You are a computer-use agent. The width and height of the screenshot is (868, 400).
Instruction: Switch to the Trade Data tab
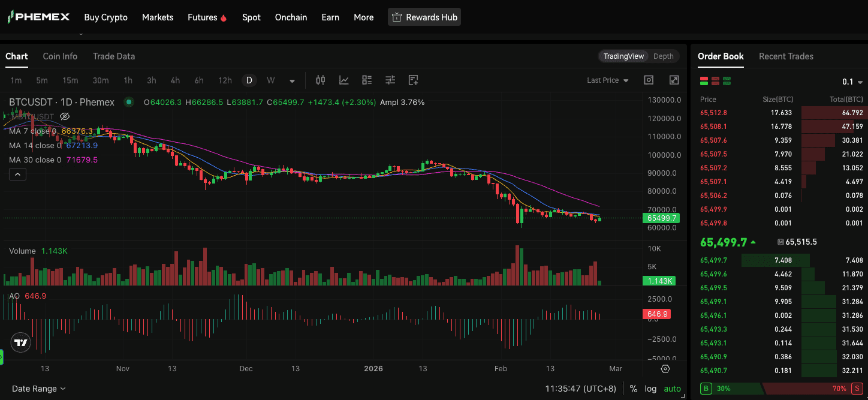(x=114, y=56)
